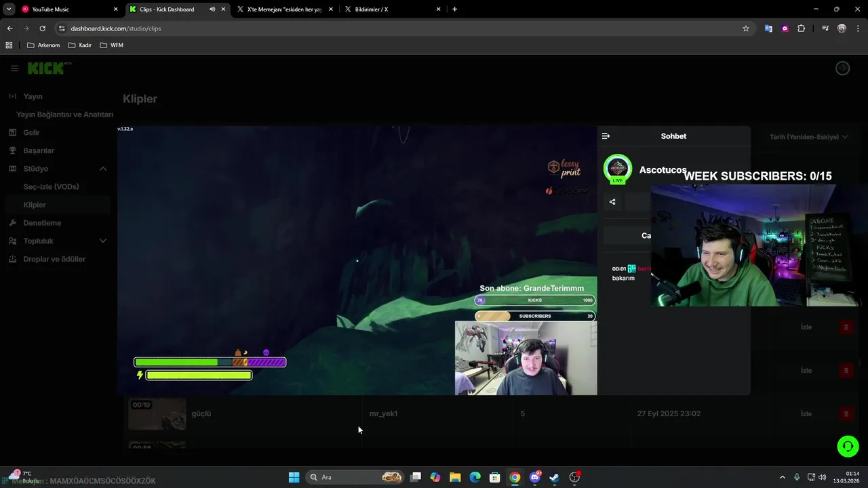Image resolution: width=868 pixels, height=488 pixels.
Task: Open Microsoft Store from taskbar
Action: (495, 477)
